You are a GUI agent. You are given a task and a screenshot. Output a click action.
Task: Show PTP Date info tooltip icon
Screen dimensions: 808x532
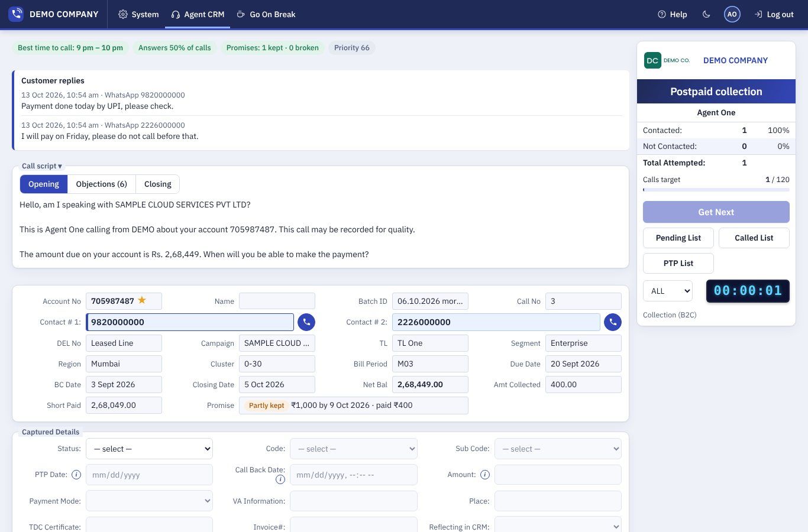coord(76,475)
